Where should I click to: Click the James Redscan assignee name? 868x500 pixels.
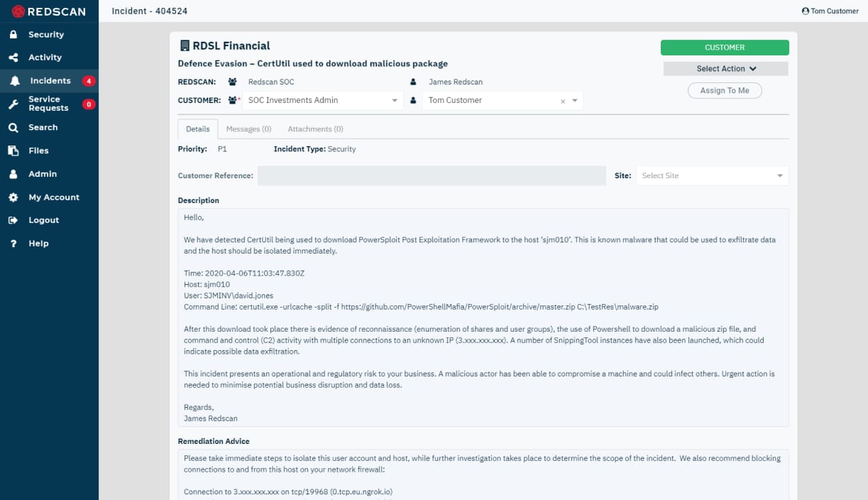pos(456,82)
